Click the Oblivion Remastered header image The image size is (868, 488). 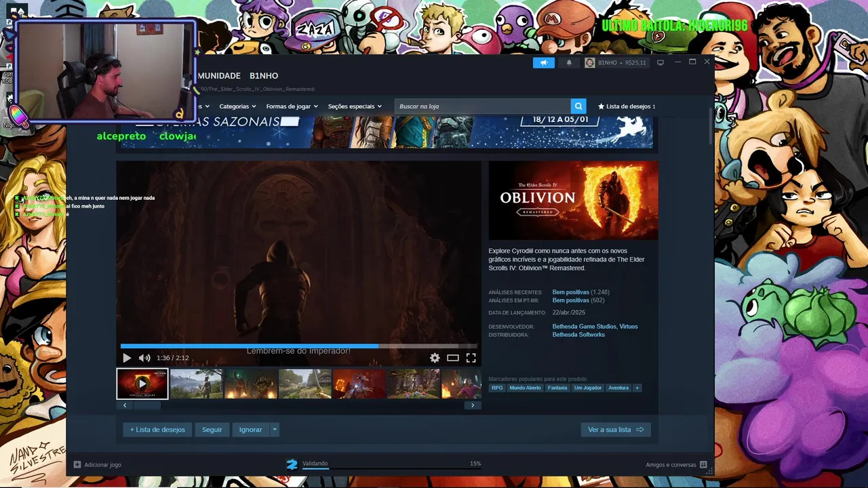point(573,200)
